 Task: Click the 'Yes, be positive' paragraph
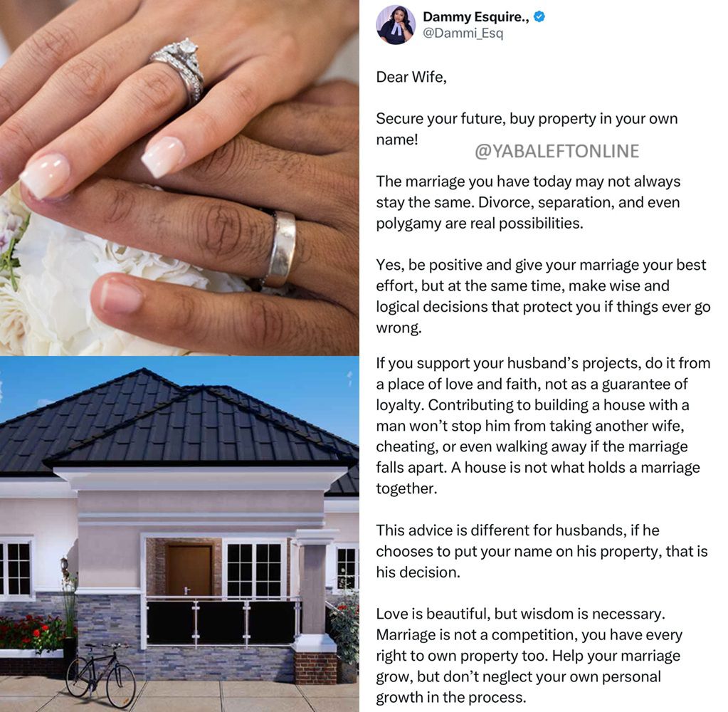coord(543,296)
